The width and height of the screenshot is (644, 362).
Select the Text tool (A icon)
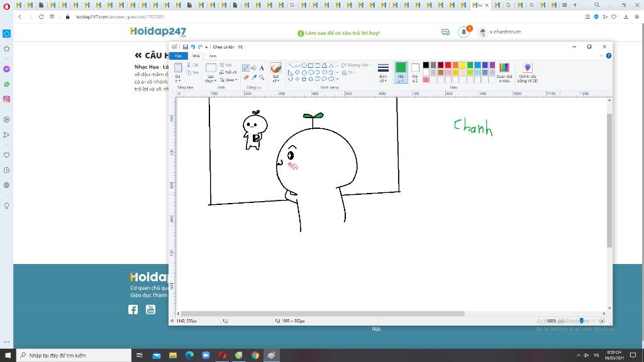pyautogui.click(x=262, y=68)
